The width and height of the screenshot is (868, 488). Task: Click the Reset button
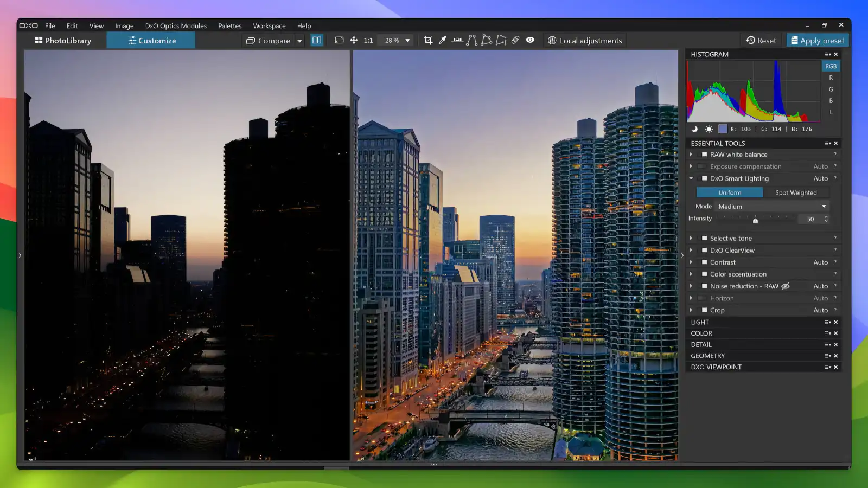pyautogui.click(x=761, y=40)
